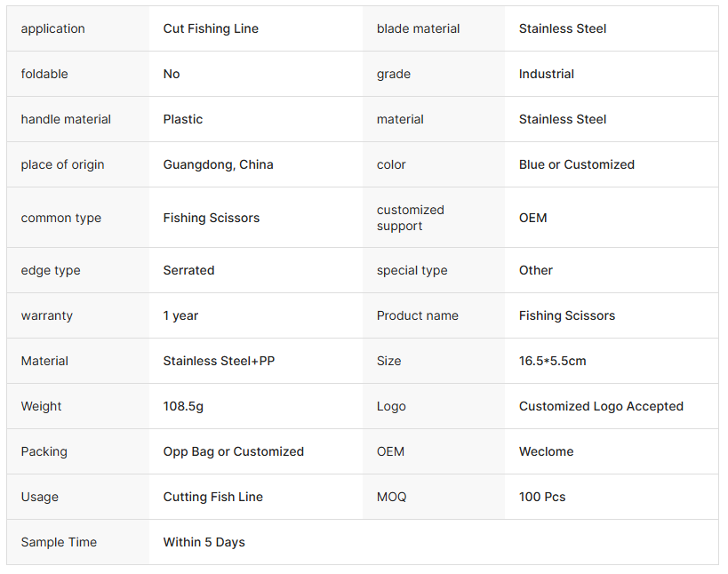Select 'Guangdong, China' place of origin
The image size is (728, 574).
pyautogui.click(x=218, y=164)
